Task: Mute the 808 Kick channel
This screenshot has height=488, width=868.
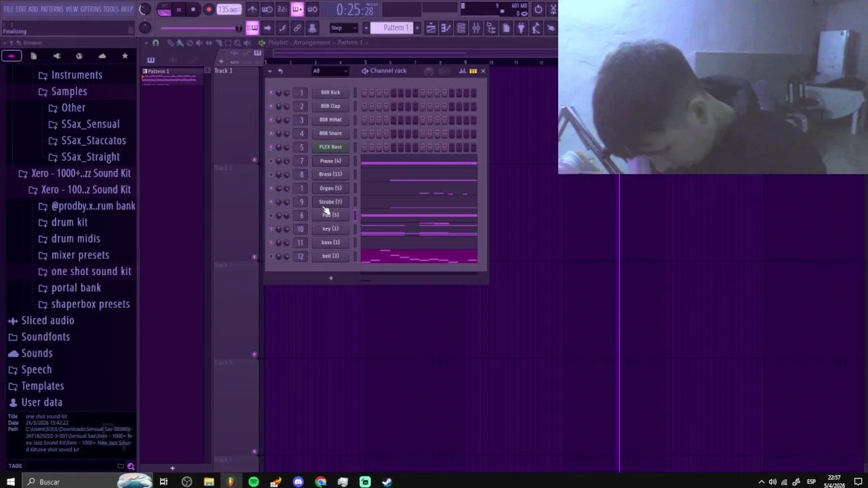Action: pos(271,93)
